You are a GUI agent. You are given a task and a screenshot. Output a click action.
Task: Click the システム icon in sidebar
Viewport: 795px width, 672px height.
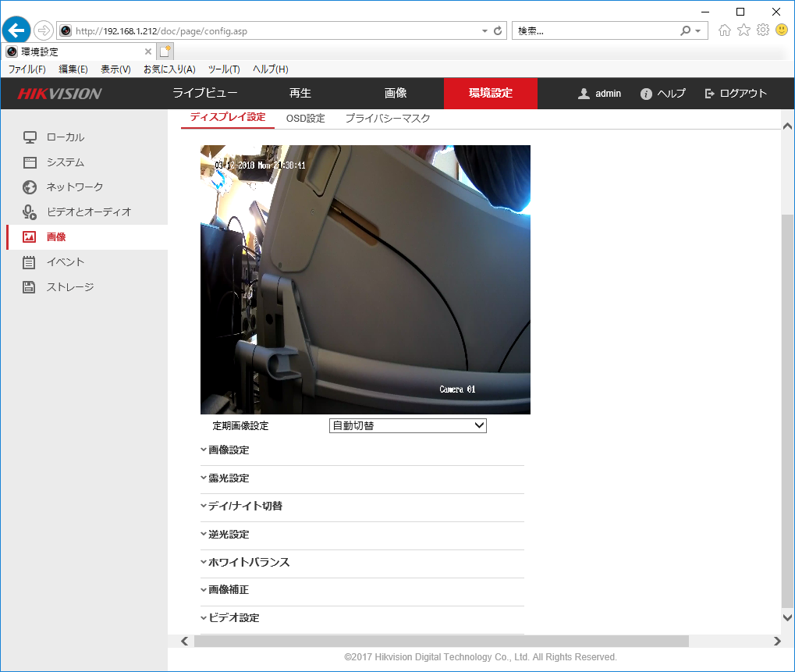pyautogui.click(x=30, y=162)
